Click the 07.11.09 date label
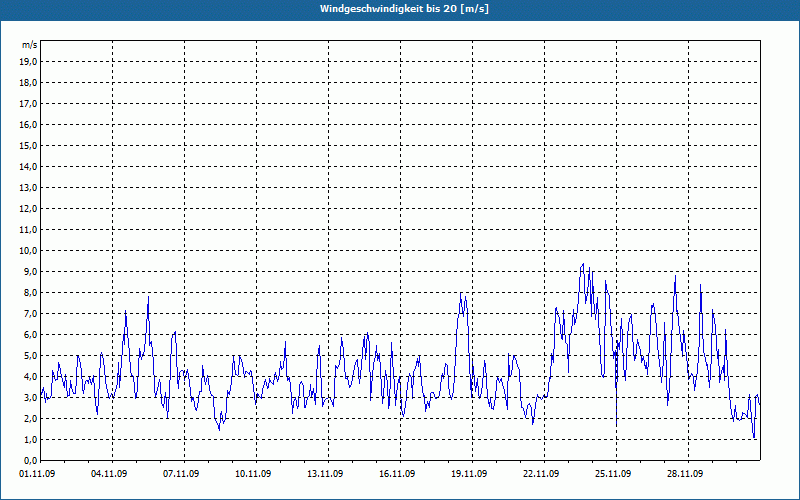Image resolution: width=800 pixels, height=500 pixels. (181, 474)
